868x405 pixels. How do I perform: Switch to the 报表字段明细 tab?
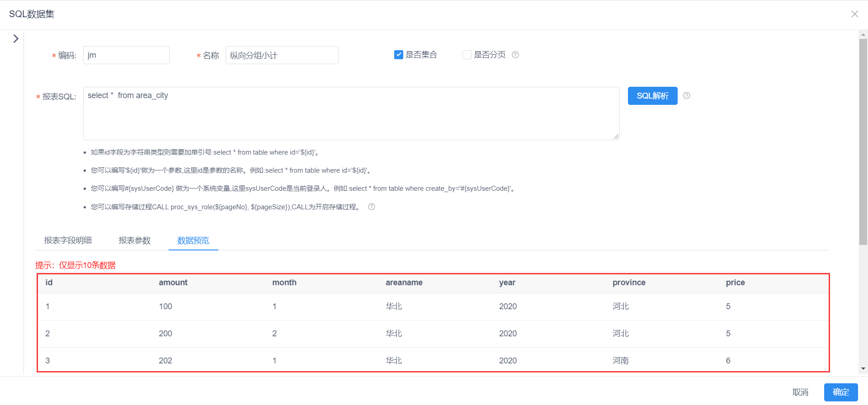coord(68,240)
